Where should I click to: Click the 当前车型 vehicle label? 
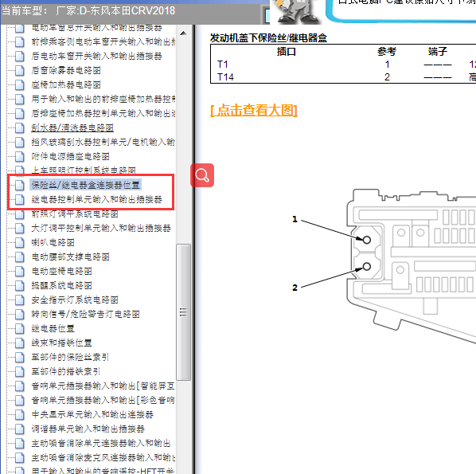[88, 11]
